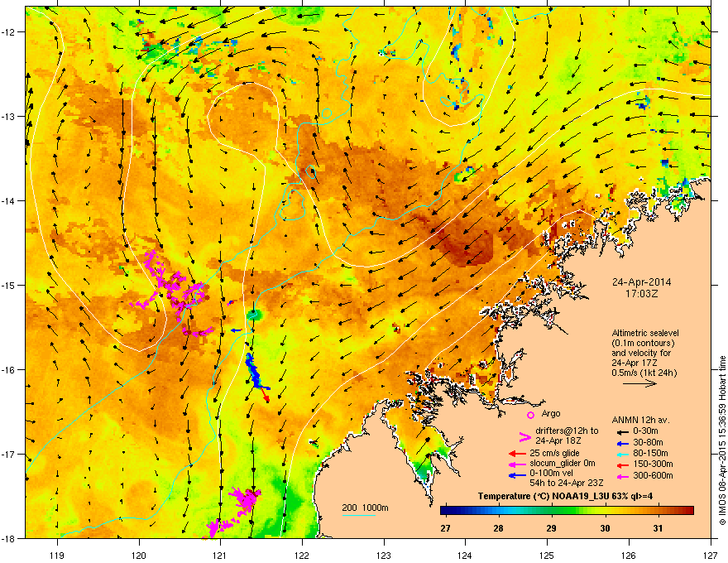Image resolution: width=728 pixels, height=563 pixels.
Task: Click colorbar tick label 31
Action: (658, 528)
